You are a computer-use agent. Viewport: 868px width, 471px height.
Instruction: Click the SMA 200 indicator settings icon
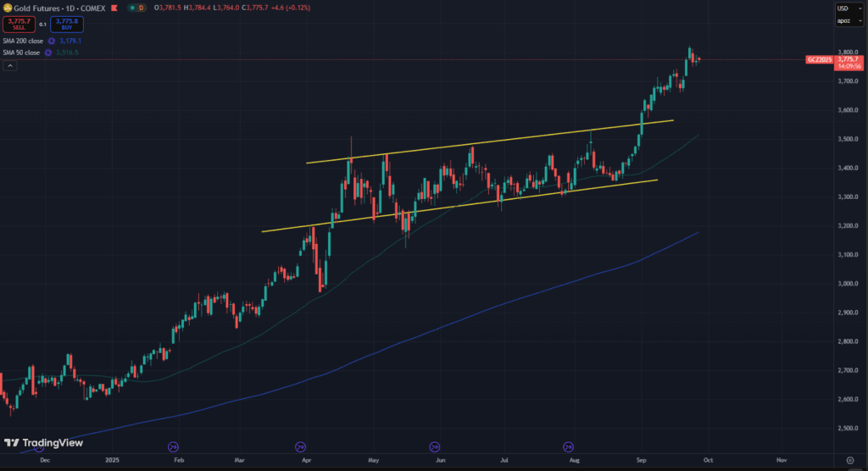coord(52,41)
